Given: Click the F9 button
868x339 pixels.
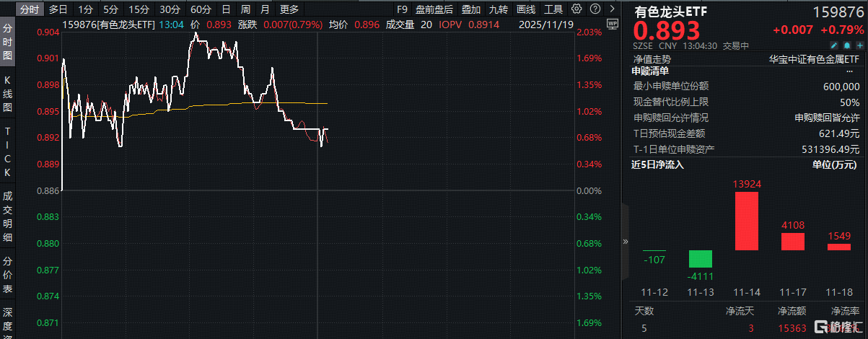Looking at the screenshot, I should click(403, 9).
